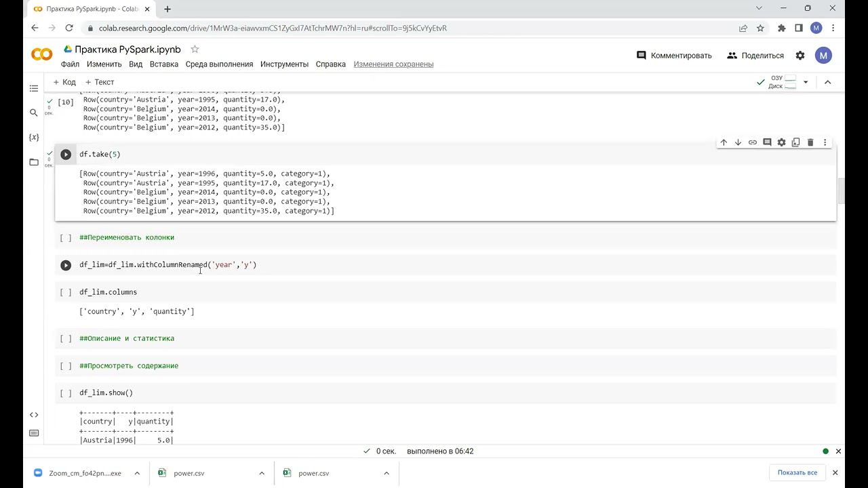
Task: Expand options for first power.csv download
Action: (x=262, y=473)
